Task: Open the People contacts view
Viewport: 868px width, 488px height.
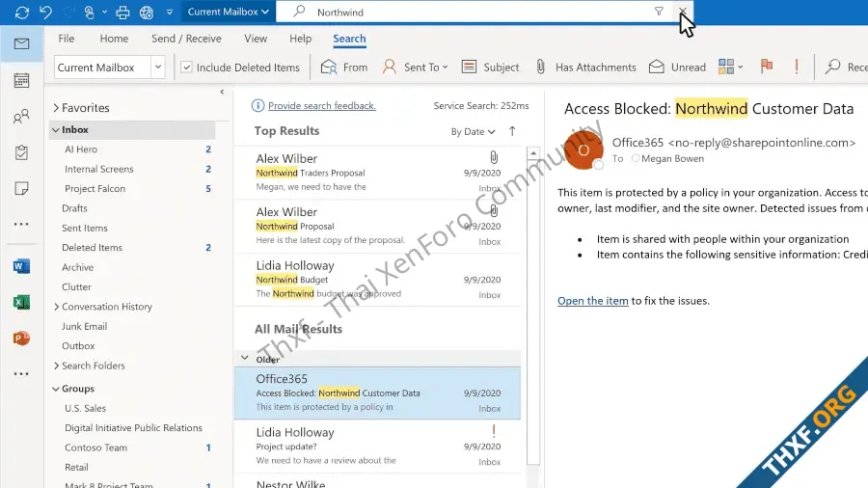Action: 21,117
